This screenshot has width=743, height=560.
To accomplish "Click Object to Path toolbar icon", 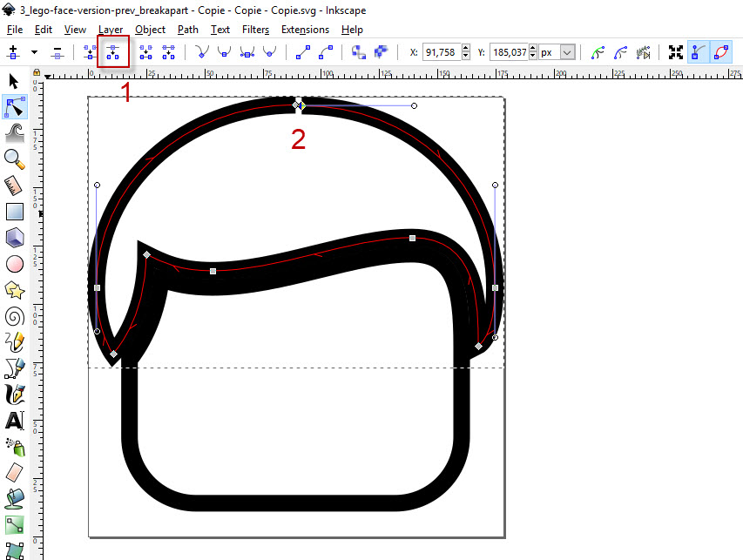I will point(359,52).
